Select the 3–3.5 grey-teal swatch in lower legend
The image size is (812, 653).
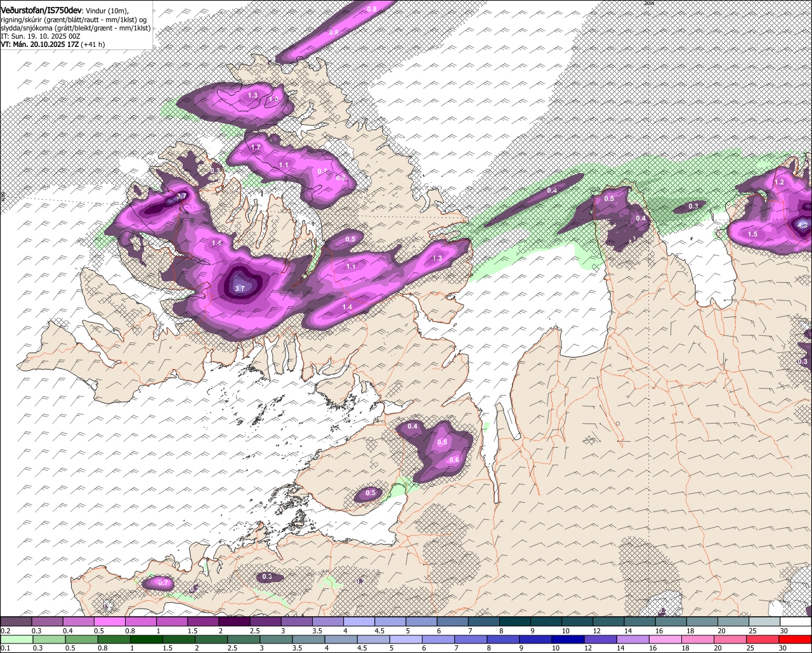pyautogui.click(x=277, y=638)
